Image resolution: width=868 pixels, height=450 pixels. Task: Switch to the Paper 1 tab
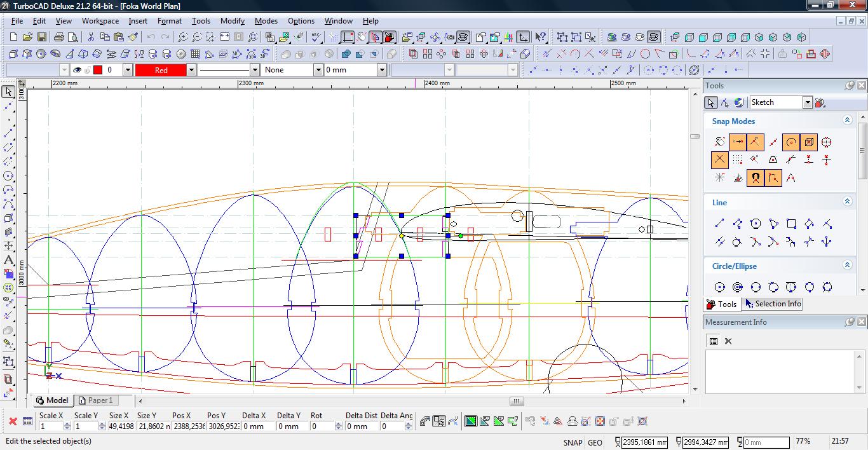tap(99, 400)
